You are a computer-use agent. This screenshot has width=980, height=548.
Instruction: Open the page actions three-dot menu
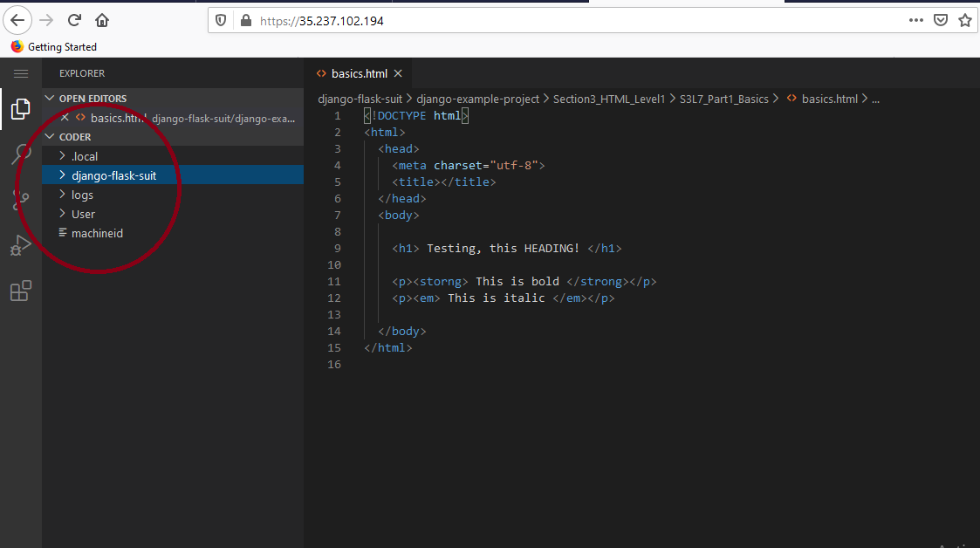(915, 20)
